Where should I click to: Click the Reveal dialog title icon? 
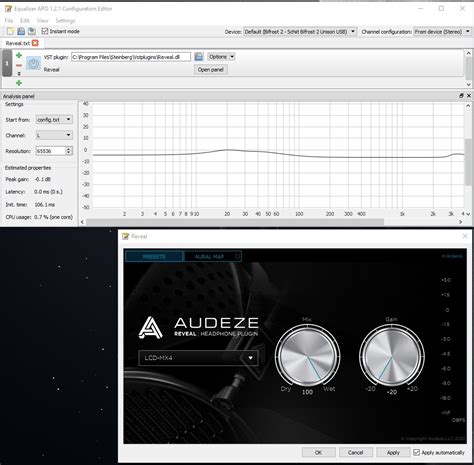point(126,236)
